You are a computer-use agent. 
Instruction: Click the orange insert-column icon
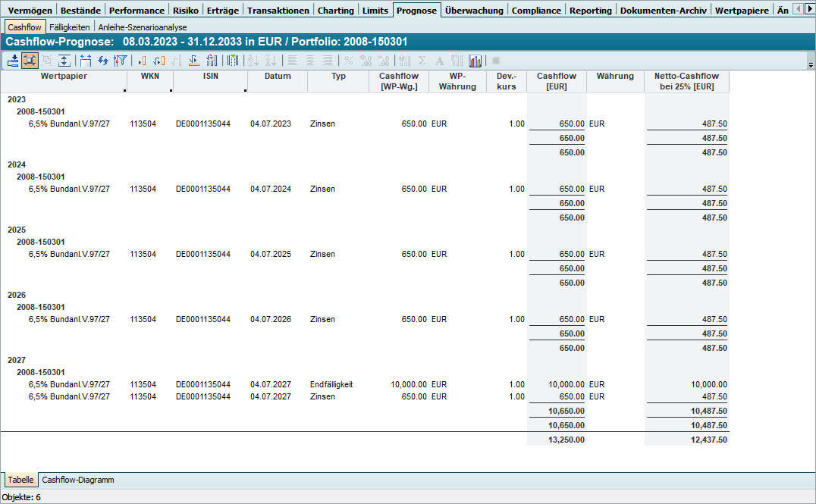pyautogui.click(x=141, y=61)
